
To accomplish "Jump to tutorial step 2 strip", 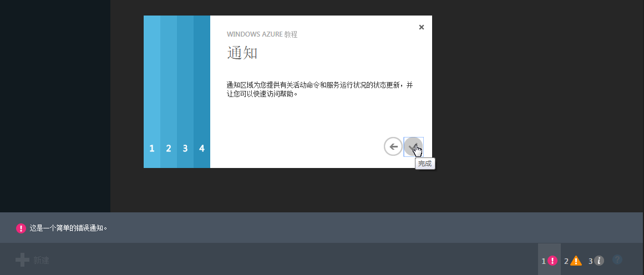I will pos(169,91).
